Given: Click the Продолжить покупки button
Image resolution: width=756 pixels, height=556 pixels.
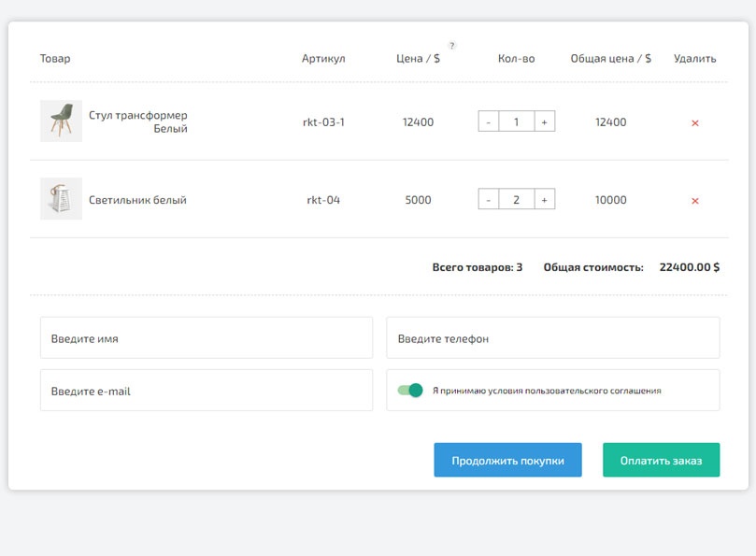Looking at the screenshot, I should coord(507,460).
